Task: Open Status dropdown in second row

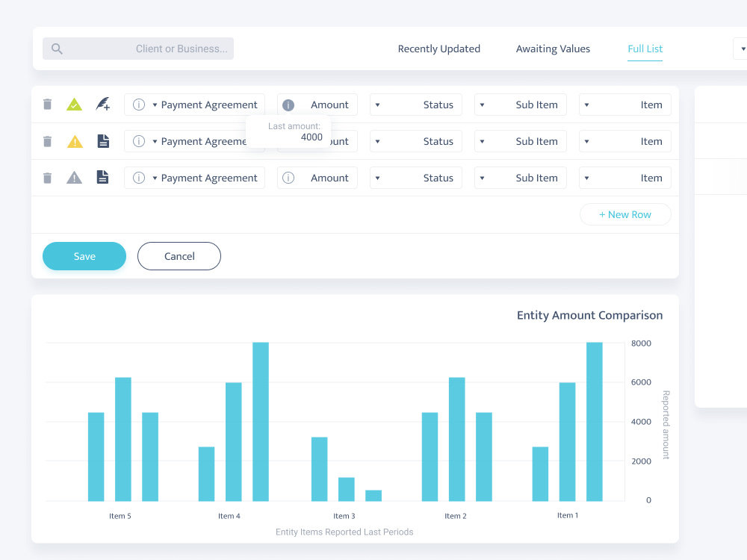Action: (x=416, y=141)
